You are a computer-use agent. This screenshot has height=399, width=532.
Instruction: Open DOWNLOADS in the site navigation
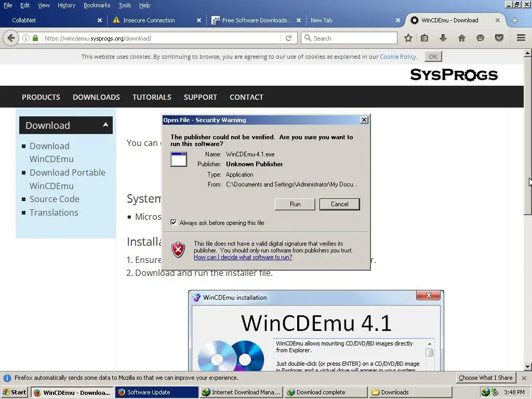[x=96, y=97]
